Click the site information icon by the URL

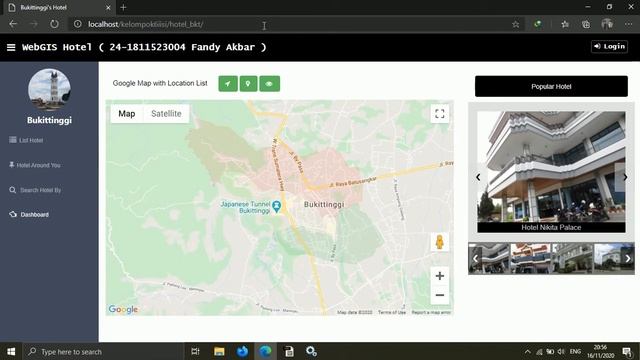pyautogui.click(x=78, y=24)
